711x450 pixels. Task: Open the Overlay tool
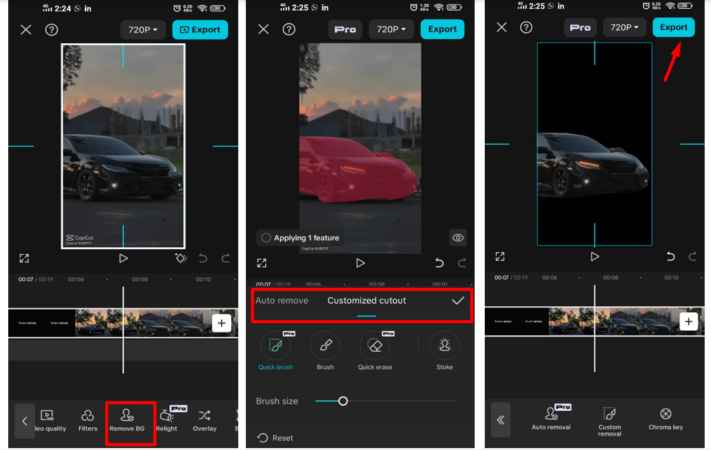tap(205, 419)
